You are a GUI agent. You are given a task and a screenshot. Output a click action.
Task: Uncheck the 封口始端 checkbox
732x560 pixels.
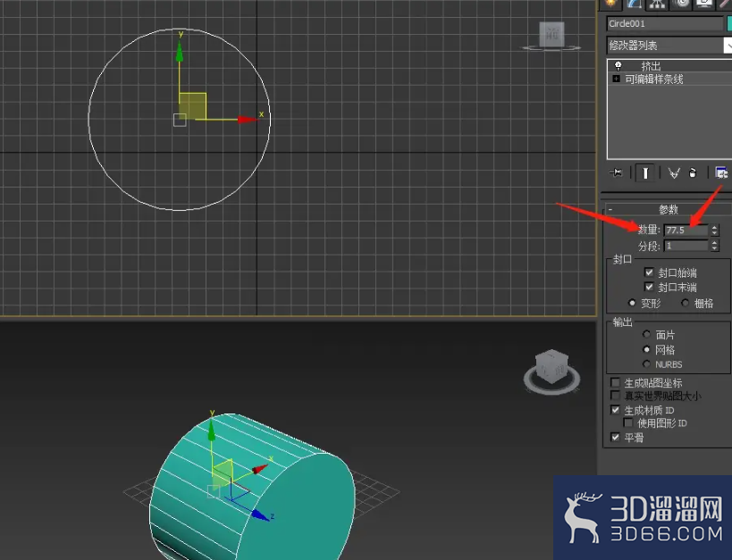pyautogui.click(x=649, y=272)
